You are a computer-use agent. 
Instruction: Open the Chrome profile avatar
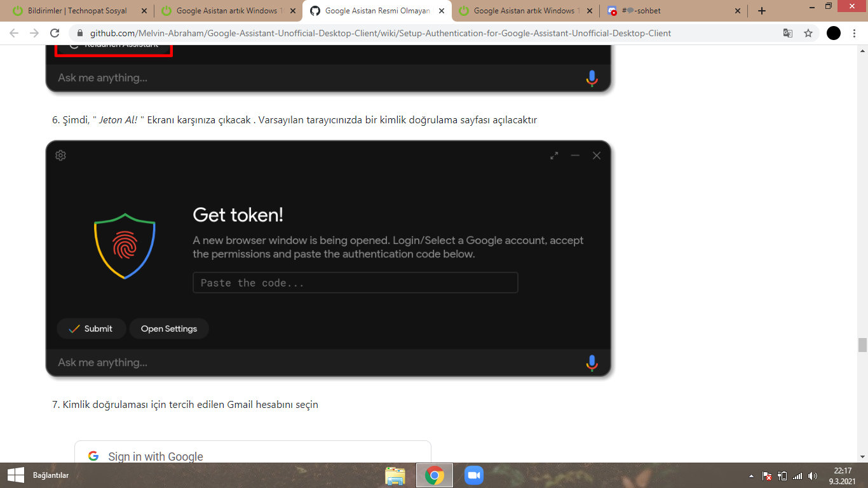pyautogui.click(x=834, y=33)
